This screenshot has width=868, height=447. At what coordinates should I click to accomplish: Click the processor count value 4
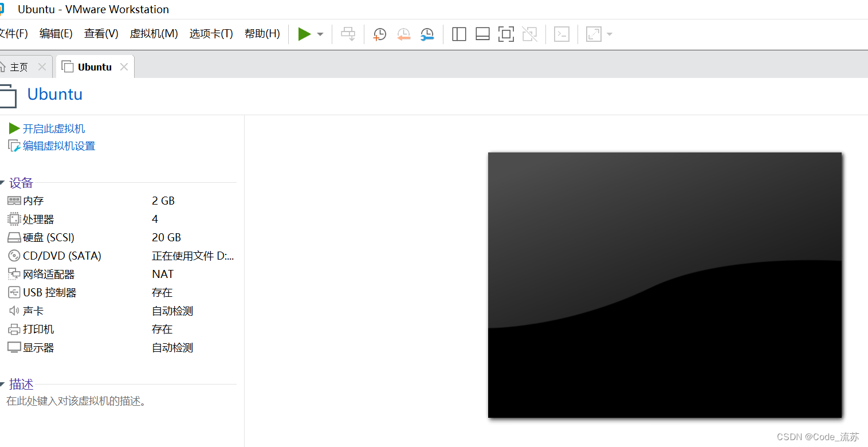click(x=155, y=219)
